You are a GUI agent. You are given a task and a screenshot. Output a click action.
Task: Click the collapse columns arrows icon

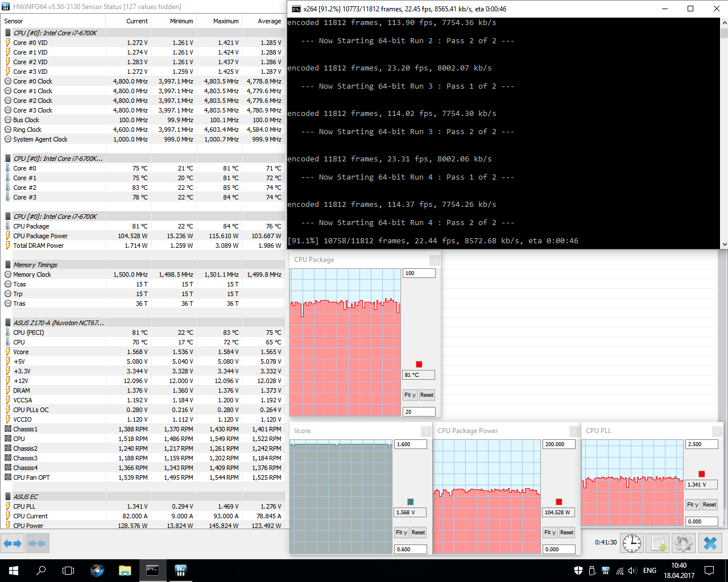click(36, 543)
